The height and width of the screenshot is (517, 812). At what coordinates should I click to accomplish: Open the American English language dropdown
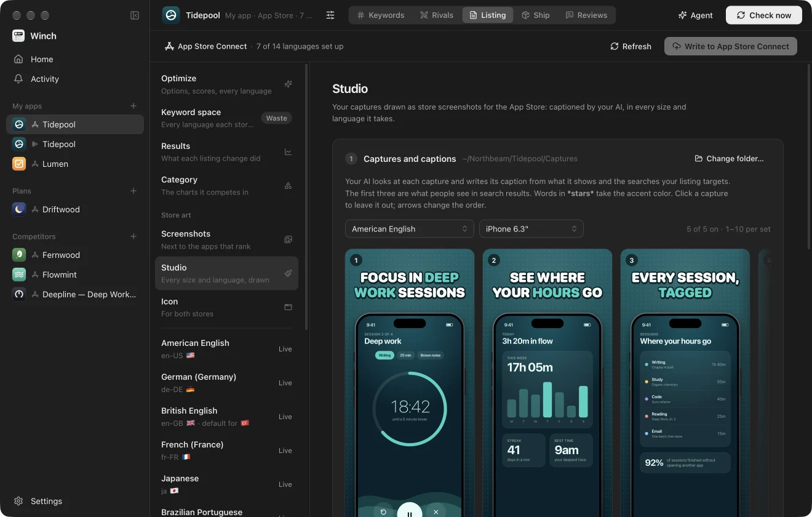[x=410, y=229]
